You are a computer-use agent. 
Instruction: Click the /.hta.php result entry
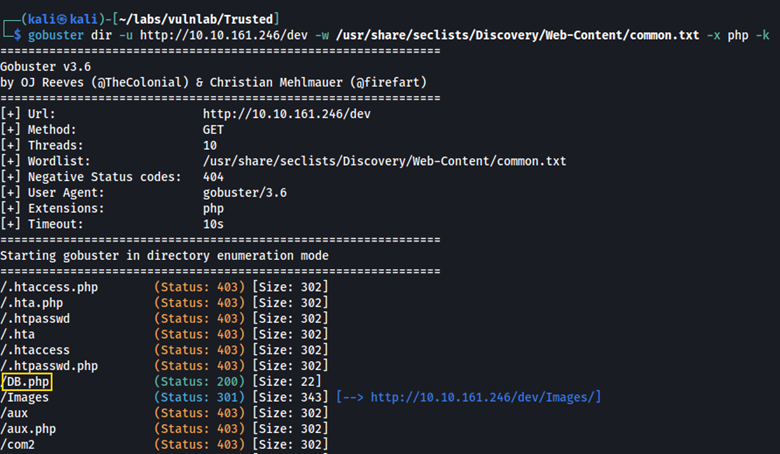(32, 303)
